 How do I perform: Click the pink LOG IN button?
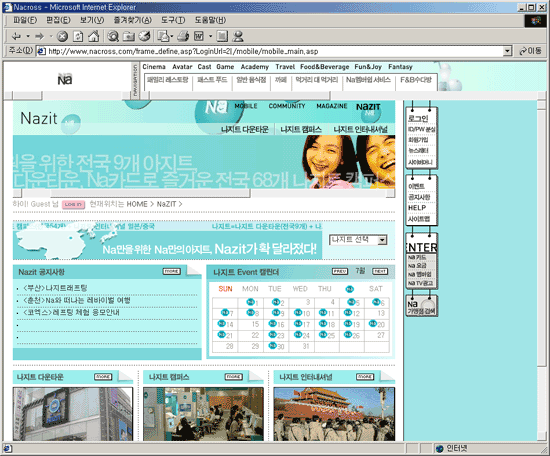click(74, 204)
